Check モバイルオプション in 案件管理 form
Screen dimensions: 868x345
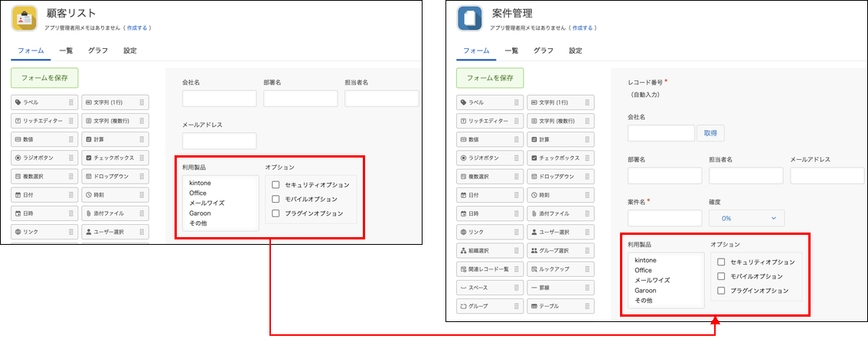[x=721, y=276]
